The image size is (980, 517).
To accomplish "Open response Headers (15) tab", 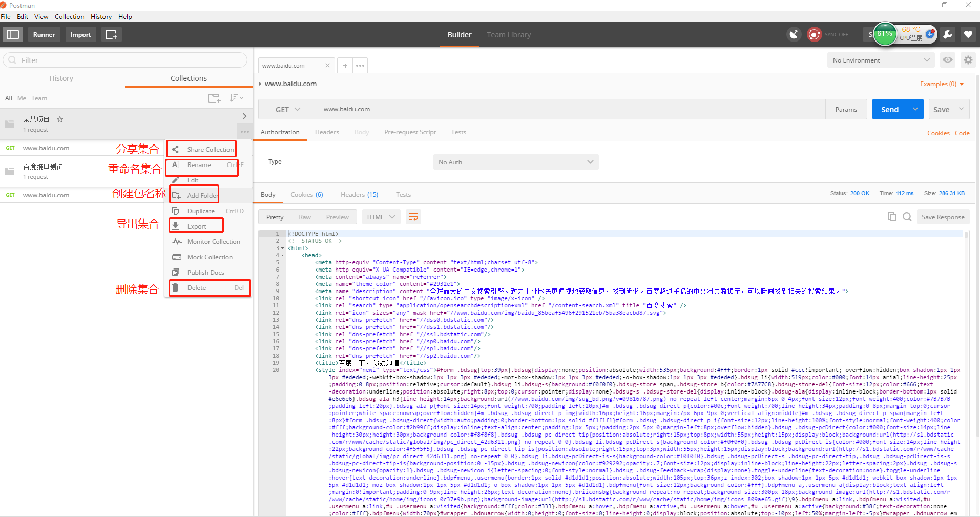I will [x=359, y=194].
